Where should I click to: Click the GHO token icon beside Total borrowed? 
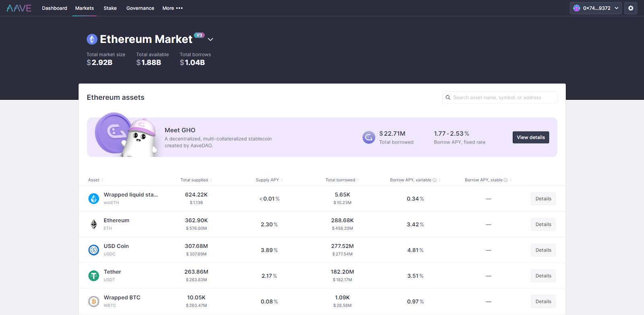(369, 137)
